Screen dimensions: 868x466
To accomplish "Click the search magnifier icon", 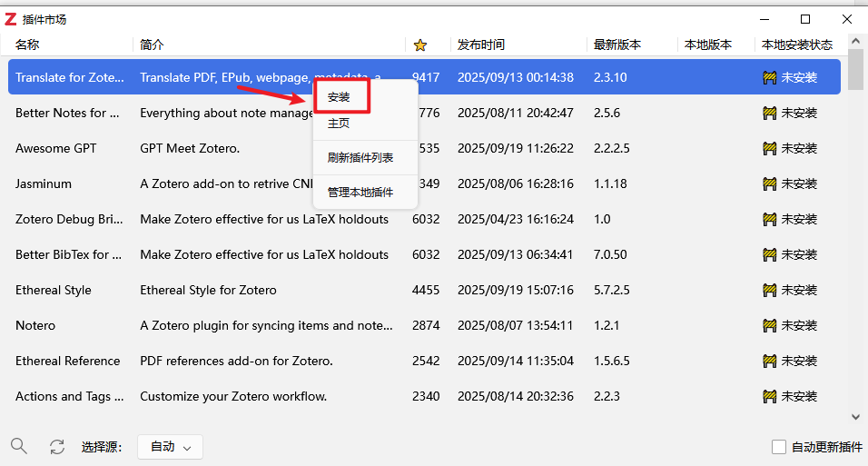I will pyautogui.click(x=19, y=446).
